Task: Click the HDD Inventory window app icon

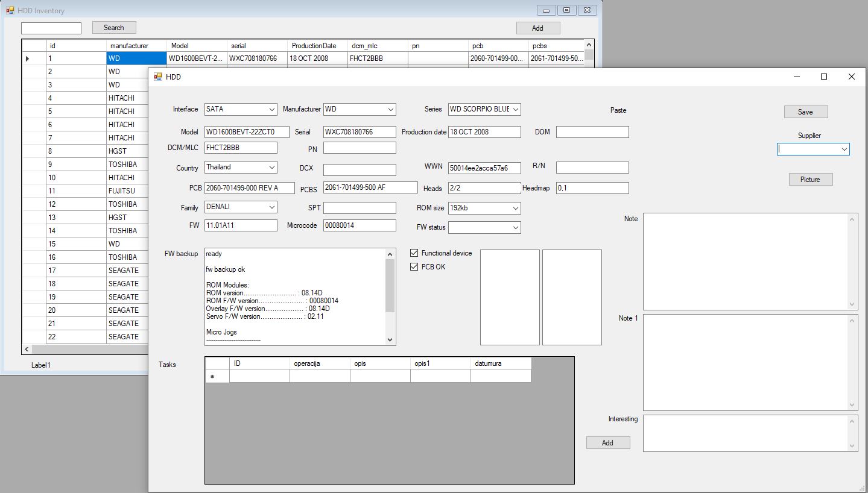Action: tap(10, 10)
